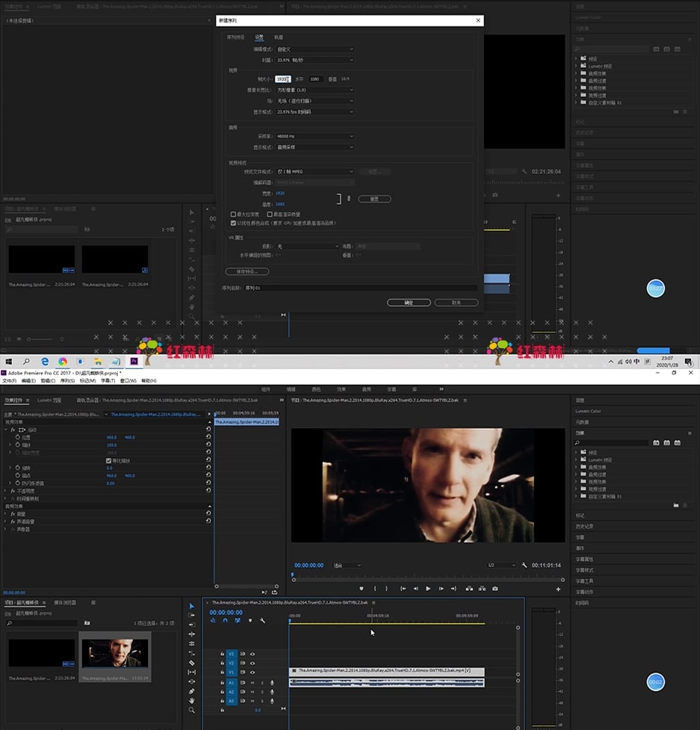Select the Hand tool in lower window
700x730 pixels.
coord(192,701)
